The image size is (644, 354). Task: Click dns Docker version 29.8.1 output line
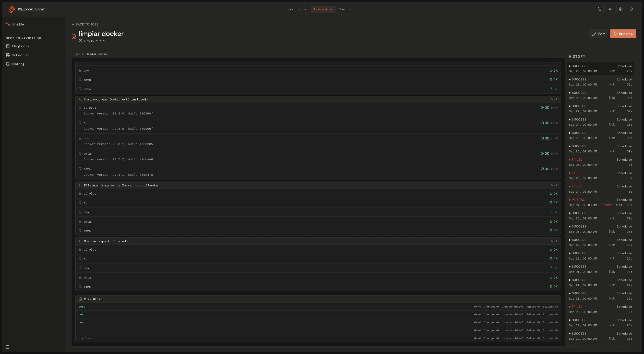coord(118,144)
